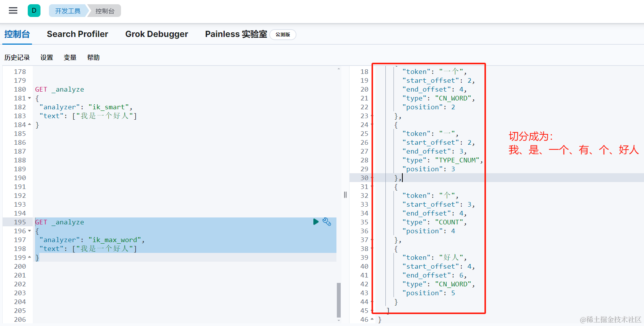The image size is (644, 326).
Task: Send the ik_max_word request with play icon
Action: 316,222
